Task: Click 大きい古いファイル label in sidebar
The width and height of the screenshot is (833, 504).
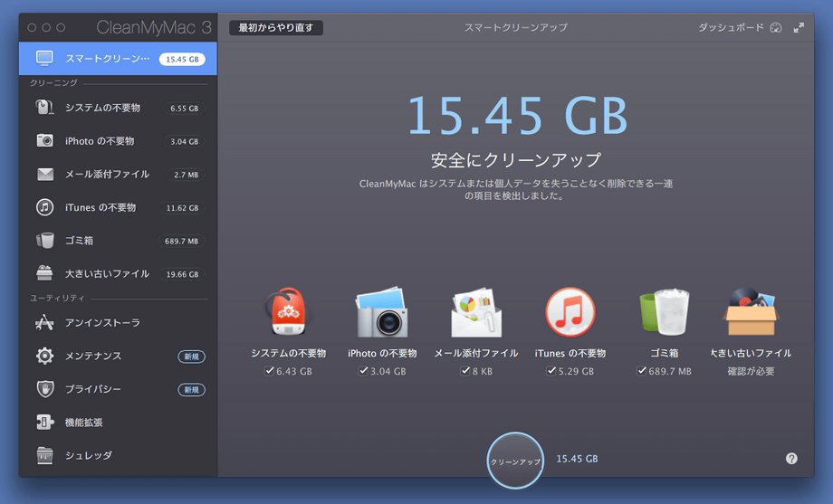Action: pos(107,273)
